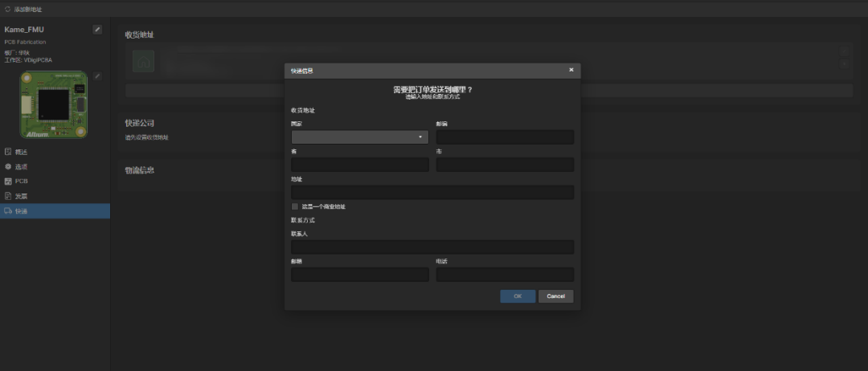Click the Kame_FMU project title text
The width and height of the screenshot is (868, 371).
click(x=24, y=30)
